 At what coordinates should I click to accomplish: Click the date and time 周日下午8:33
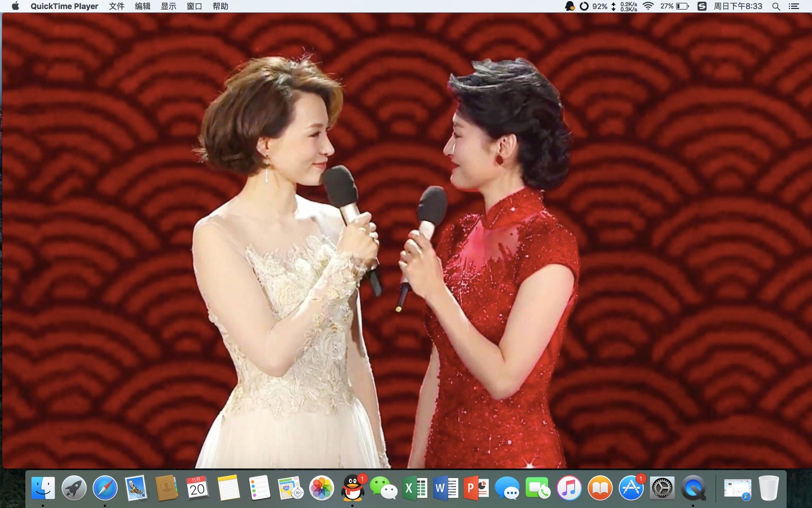(x=738, y=6)
